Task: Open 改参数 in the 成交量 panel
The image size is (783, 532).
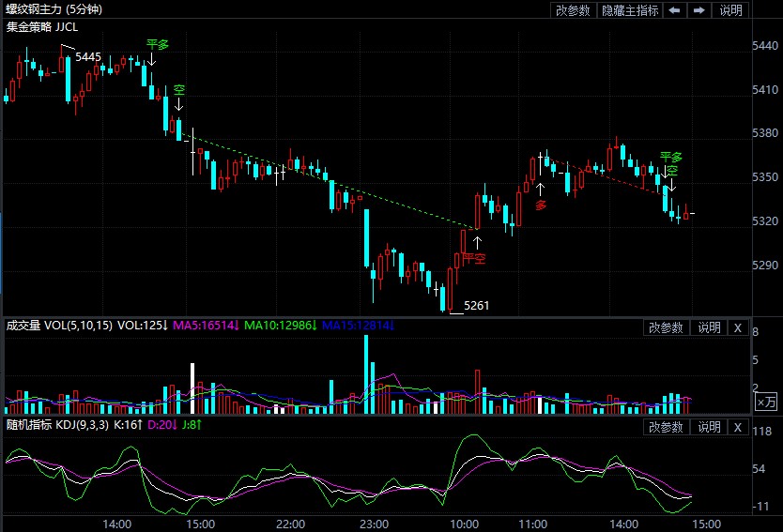Action: tap(666, 327)
